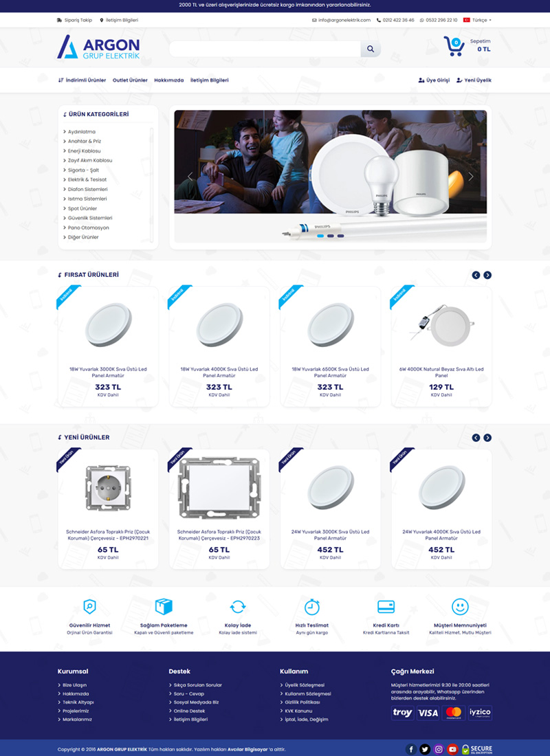Open the Instagram icon in the footer
The height and width of the screenshot is (756, 550).
[439, 748]
